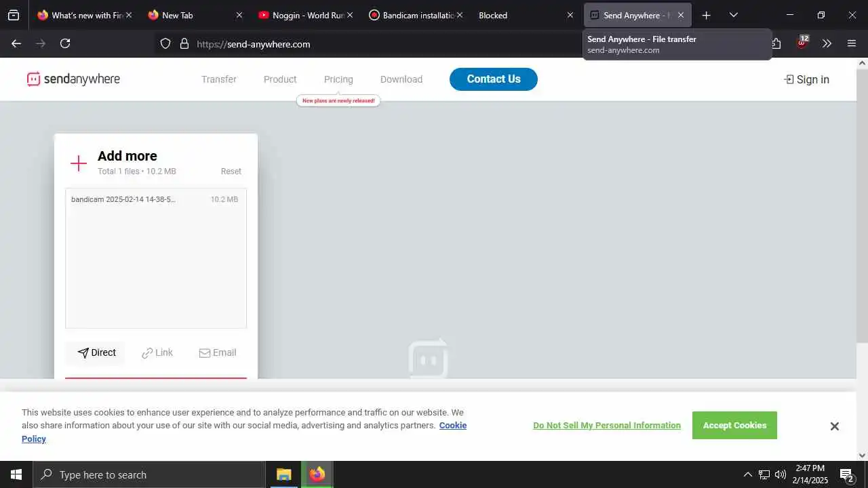Go back using browser back arrow
The height and width of the screenshot is (488, 868).
click(x=16, y=43)
